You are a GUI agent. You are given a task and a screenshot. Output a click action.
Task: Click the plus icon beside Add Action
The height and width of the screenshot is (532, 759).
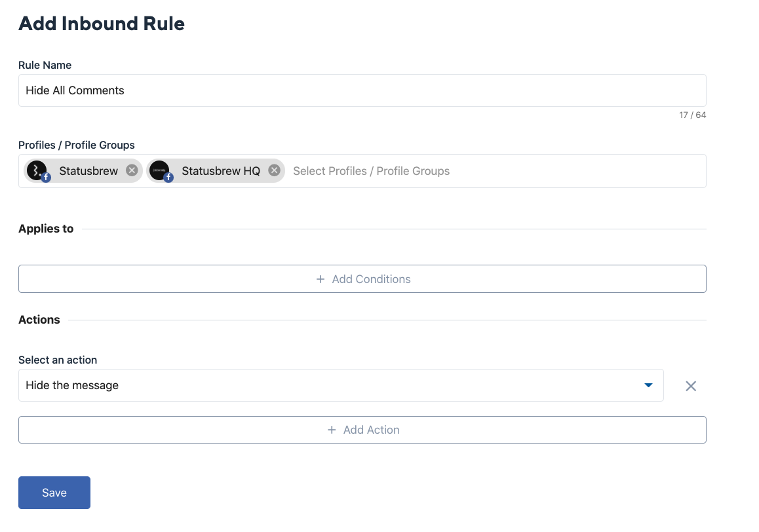pyautogui.click(x=332, y=430)
